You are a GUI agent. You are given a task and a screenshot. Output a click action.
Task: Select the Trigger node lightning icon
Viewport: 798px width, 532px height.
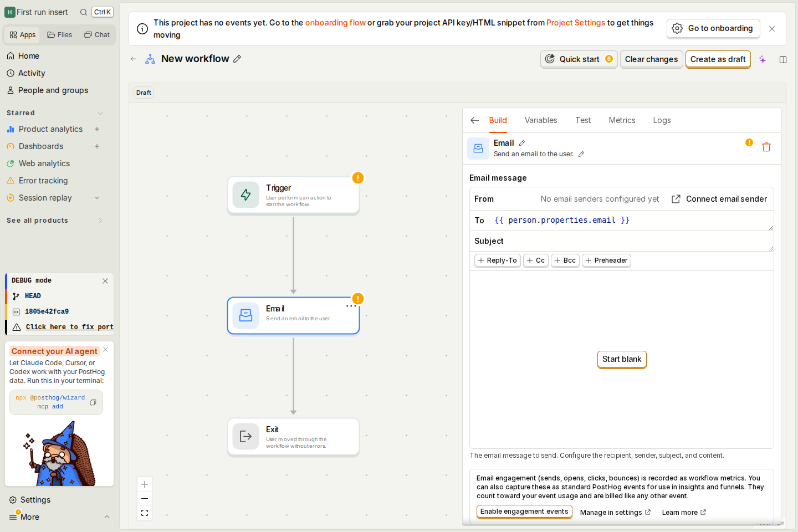pyautogui.click(x=245, y=195)
